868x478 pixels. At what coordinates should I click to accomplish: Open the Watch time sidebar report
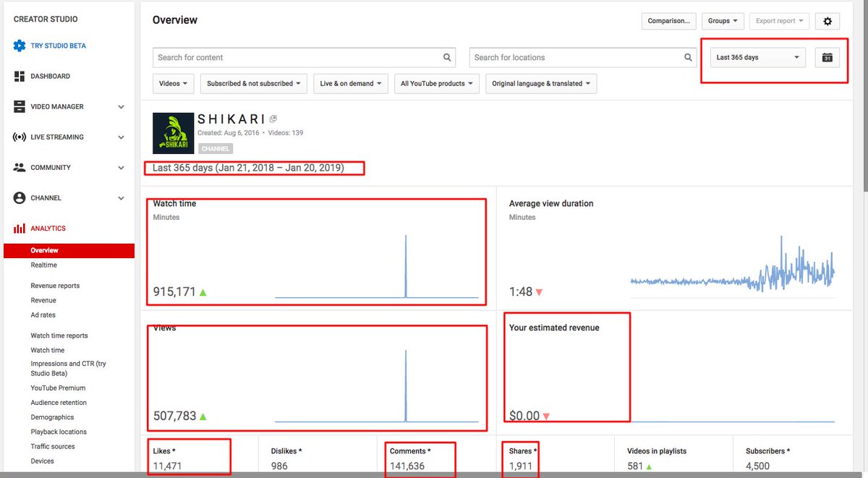(48, 350)
